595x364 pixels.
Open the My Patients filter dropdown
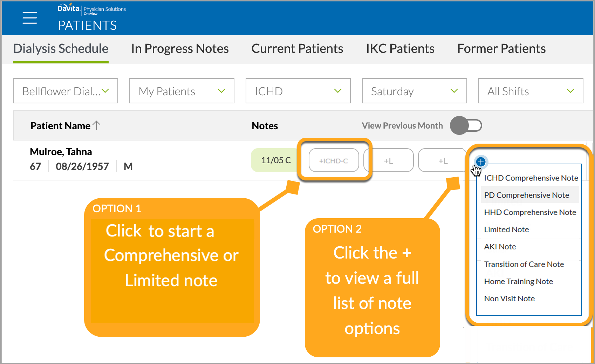182,91
